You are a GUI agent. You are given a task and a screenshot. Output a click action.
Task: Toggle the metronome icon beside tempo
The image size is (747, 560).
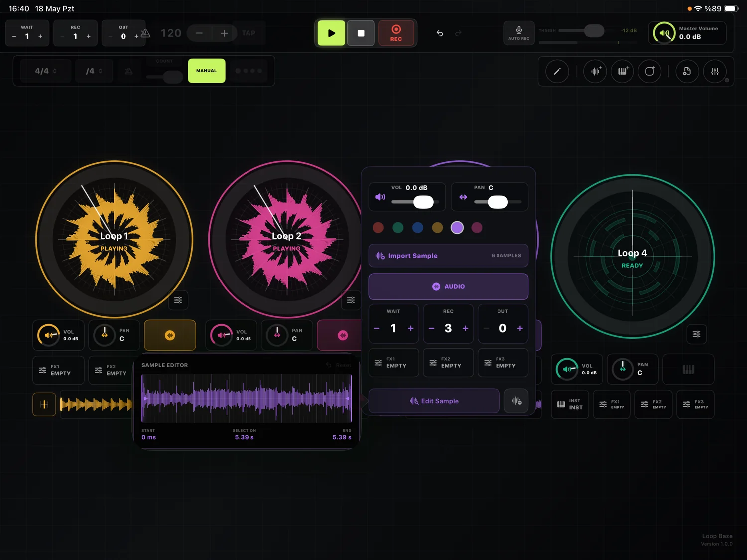145,33
